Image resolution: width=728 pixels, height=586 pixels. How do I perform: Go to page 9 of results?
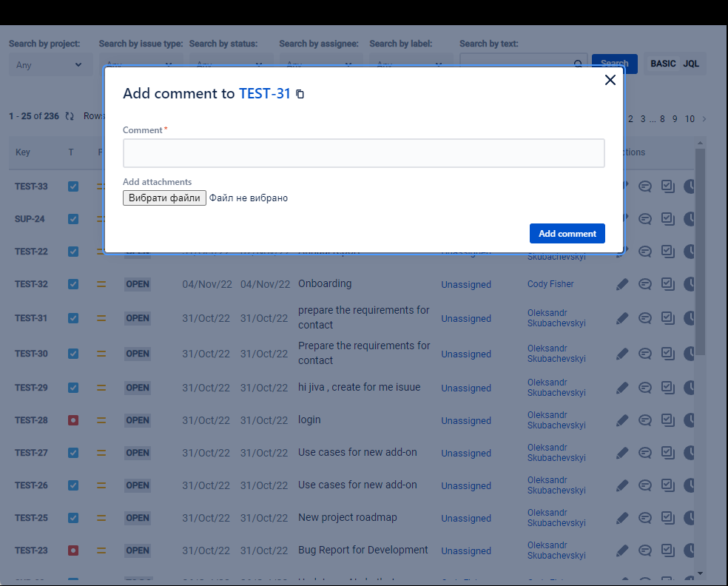[x=675, y=119]
